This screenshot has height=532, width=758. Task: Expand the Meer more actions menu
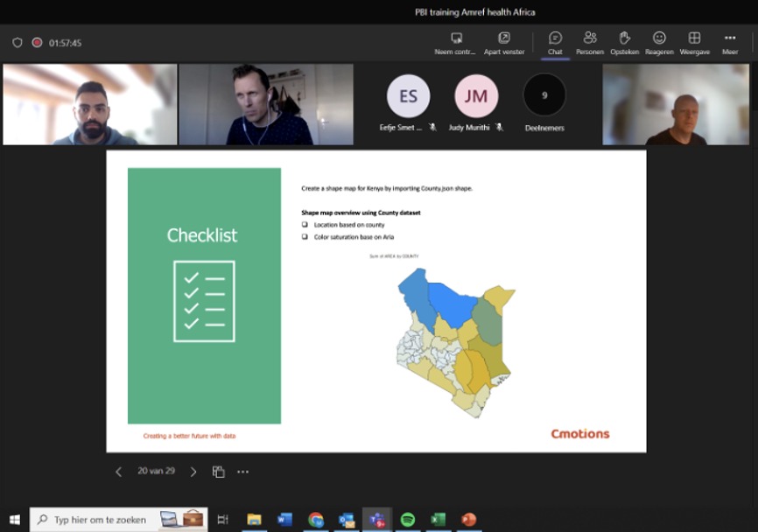[729, 42]
